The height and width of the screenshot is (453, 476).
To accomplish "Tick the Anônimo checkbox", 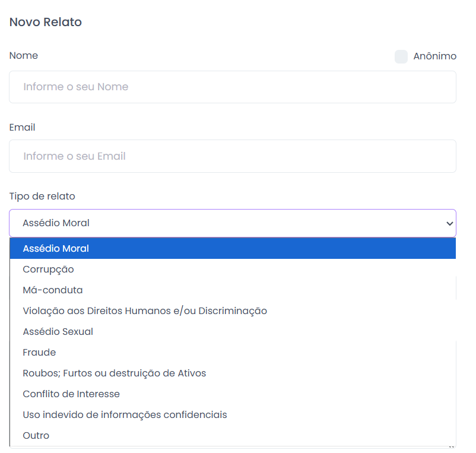I will click(401, 56).
